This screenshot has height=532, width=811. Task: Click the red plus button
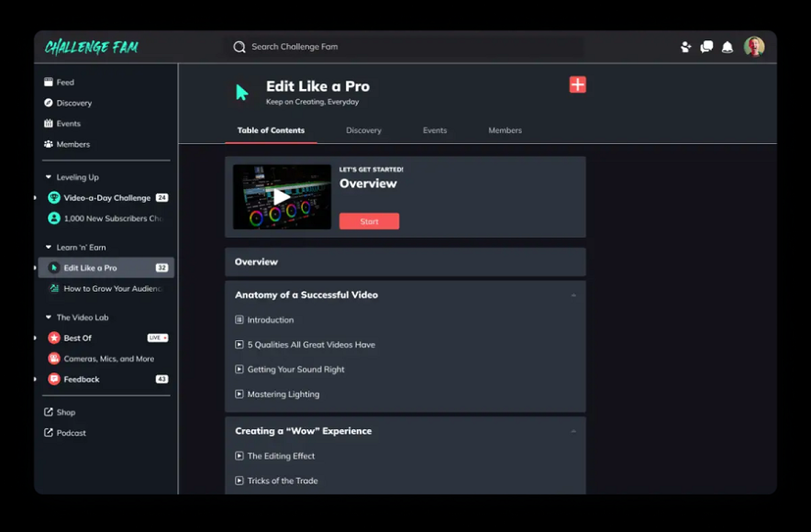[x=578, y=84]
